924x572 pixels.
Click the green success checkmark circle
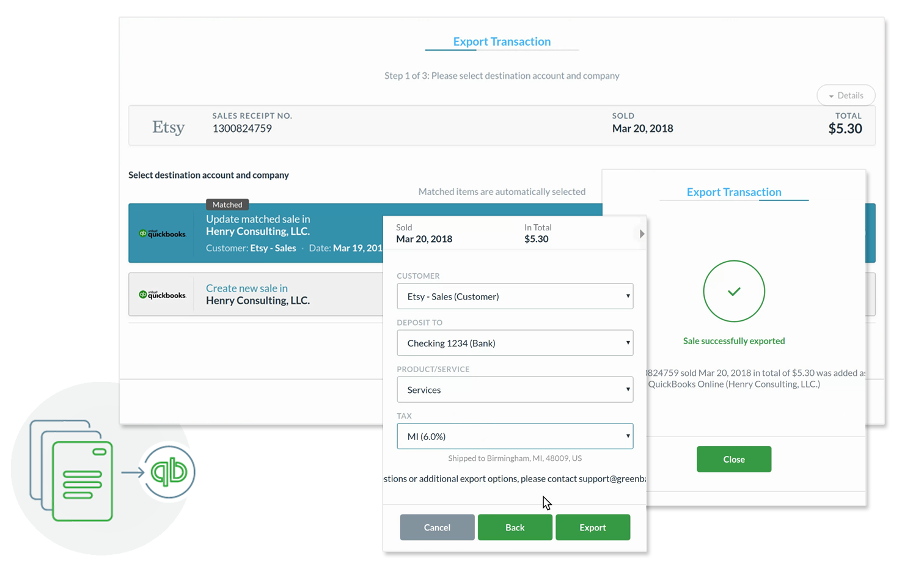coord(733,291)
